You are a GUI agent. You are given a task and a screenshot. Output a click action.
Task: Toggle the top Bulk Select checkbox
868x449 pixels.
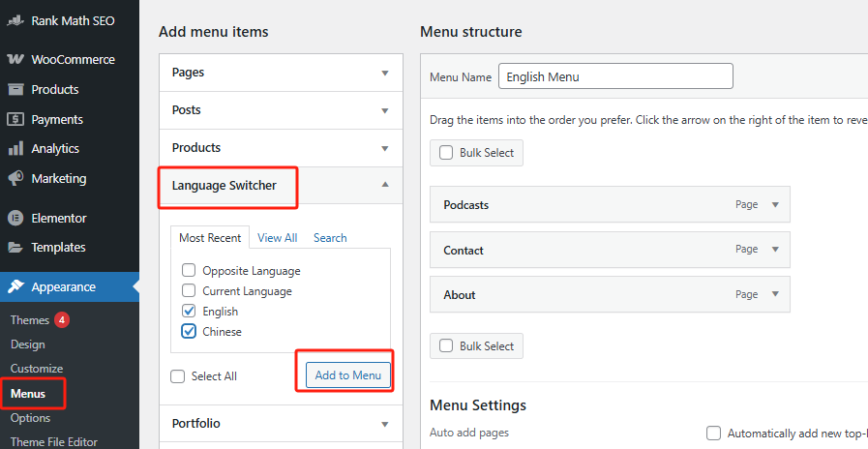tap(446, 153)
